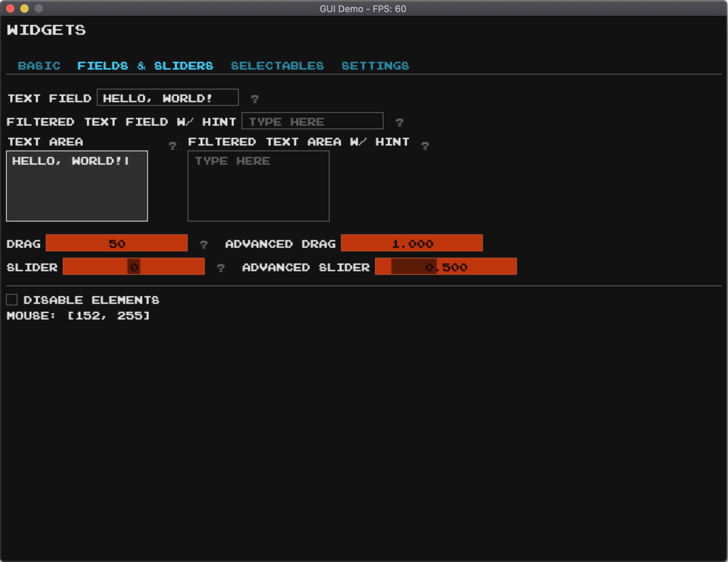The height and width of the screenshot is (562, 728).
Task: Toggle Disable Elements checkbox
Action: click(x=12, y=300)
